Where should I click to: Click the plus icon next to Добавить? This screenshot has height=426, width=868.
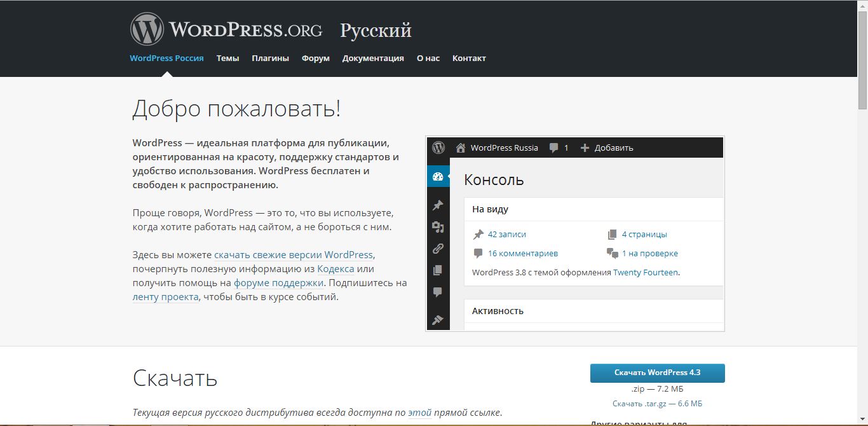pos(585,148)
